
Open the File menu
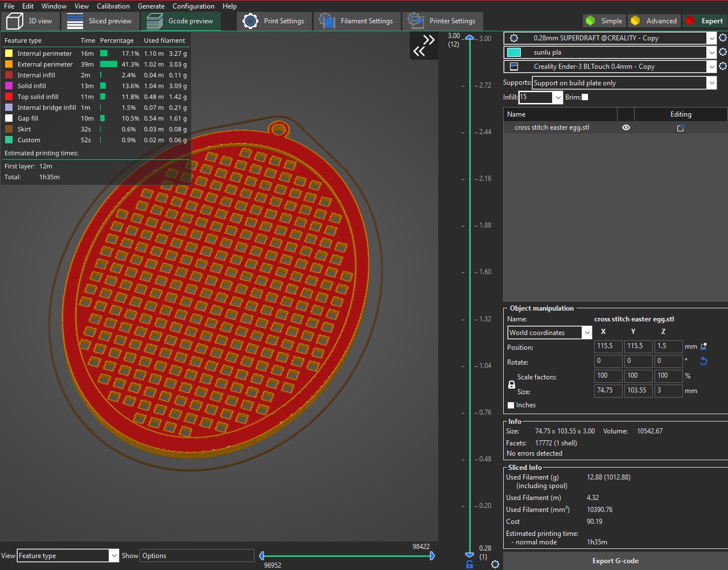point(9,6)
